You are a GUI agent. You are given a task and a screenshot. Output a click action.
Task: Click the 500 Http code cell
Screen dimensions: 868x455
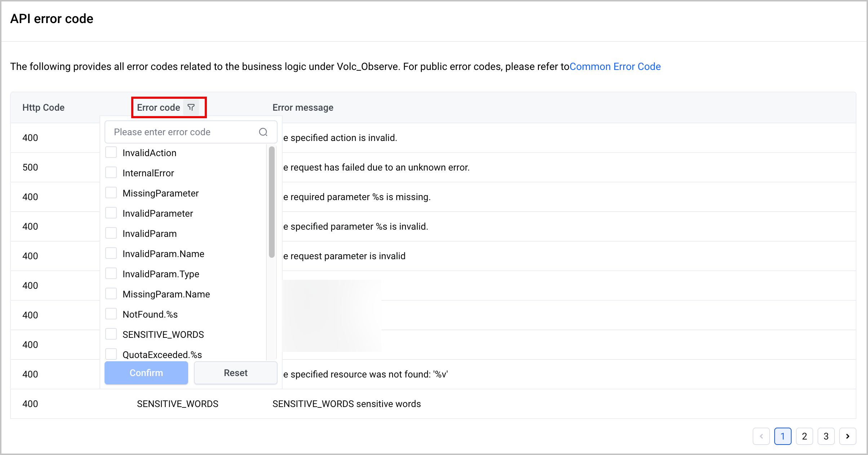(30, 167)
